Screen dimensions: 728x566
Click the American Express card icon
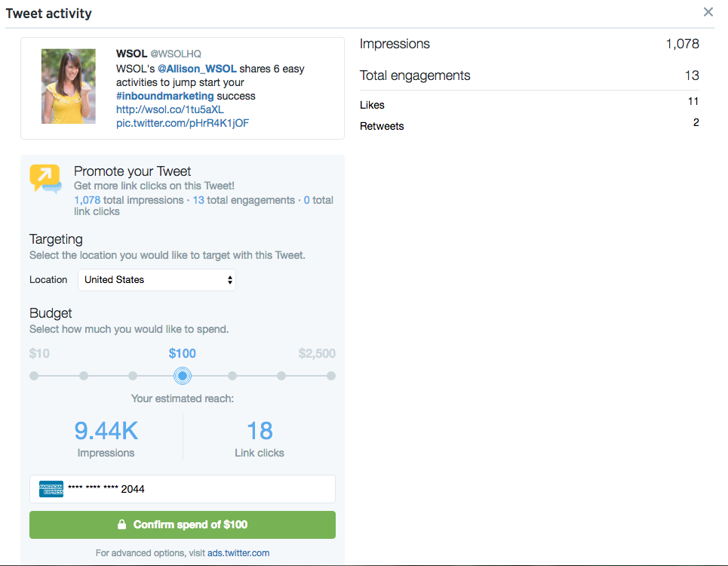[x=51, y=489]
